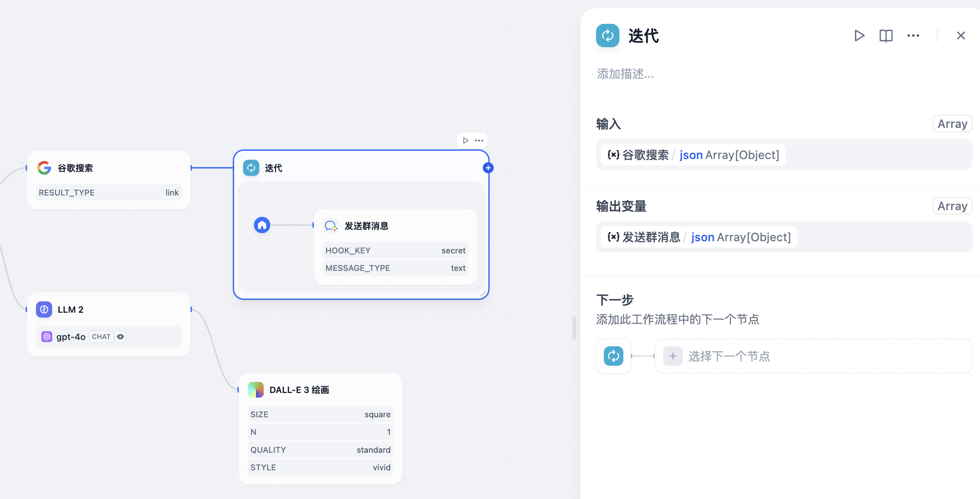This screenshot has width=980, height=499.
Task: Click the Google icon on the 谷歌搜索 node
Action: 44,168
